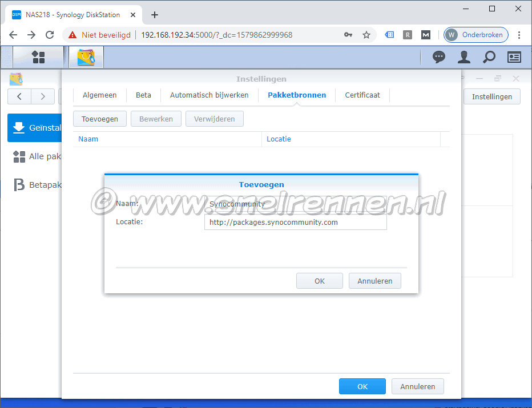Open the DSM user options icon

click(464, 57)
